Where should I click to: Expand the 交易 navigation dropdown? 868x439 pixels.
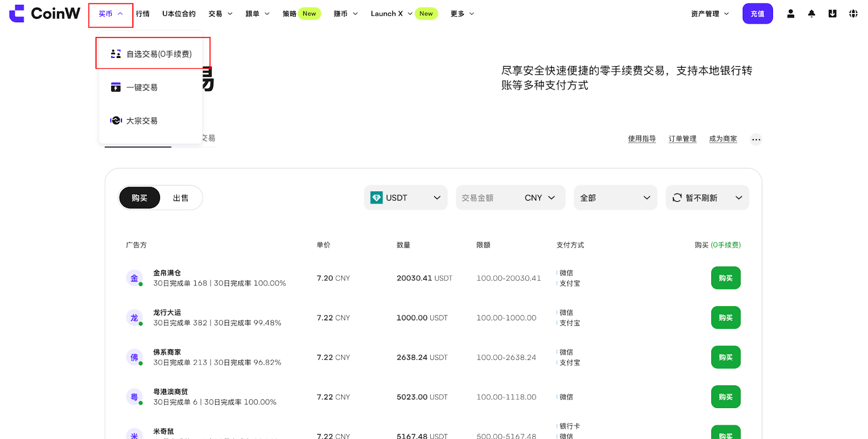220,14
